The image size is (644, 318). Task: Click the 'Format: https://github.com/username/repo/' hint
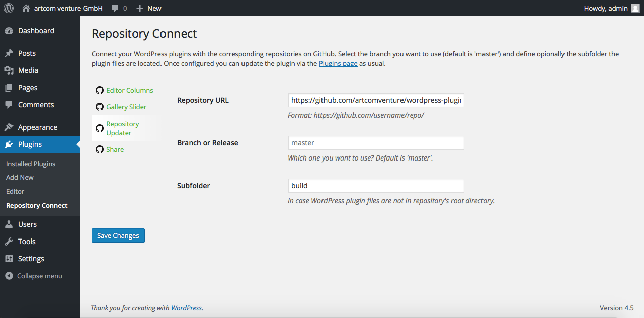pos(356,115)
